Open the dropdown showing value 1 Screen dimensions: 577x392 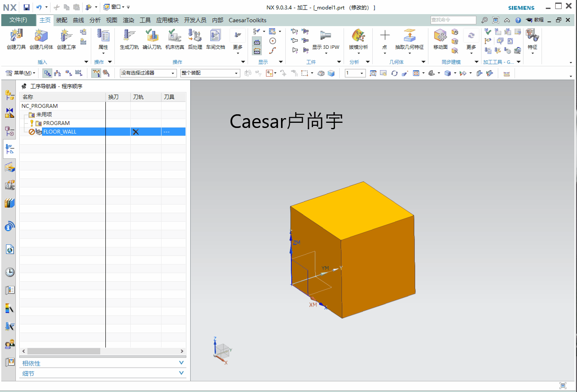coord(356,73)
